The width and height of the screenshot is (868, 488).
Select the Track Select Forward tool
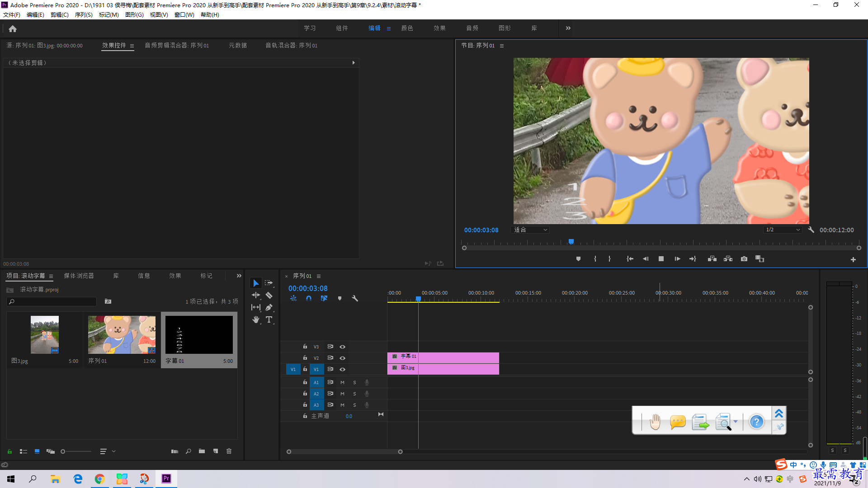pos(269,283)
